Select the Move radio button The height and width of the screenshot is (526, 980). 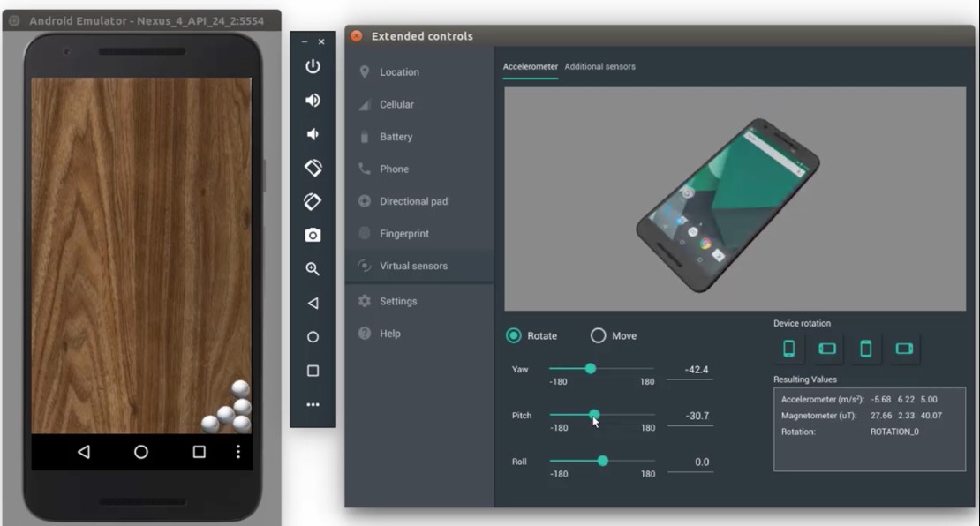tap(598, 336)
